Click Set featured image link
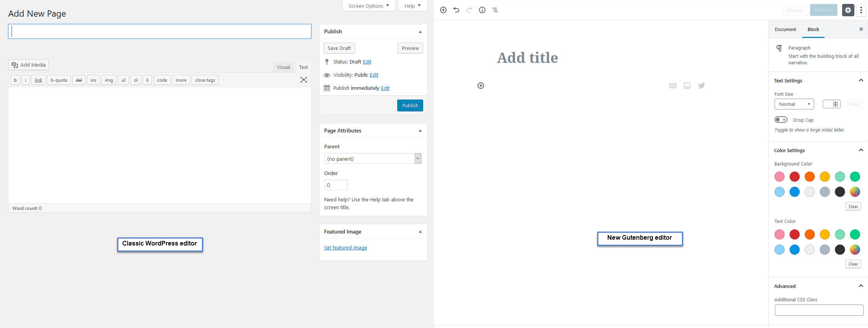This screenshot has height=328, width=868. click(345, 248)
